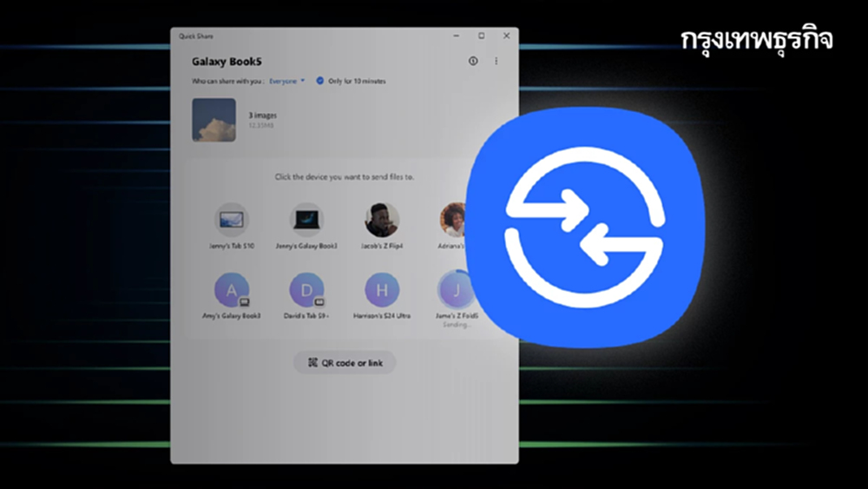Close the Quick Share window
The height and width of the screenshot is (489, 868).
click(x=506, y=36)
